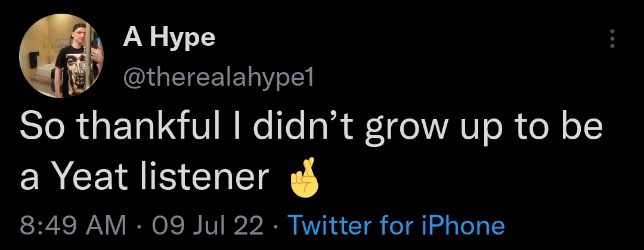This screenshot has width=644, height=250.
Task: Click the word 'didn't' in the tweet
Action: coord(306,130)
